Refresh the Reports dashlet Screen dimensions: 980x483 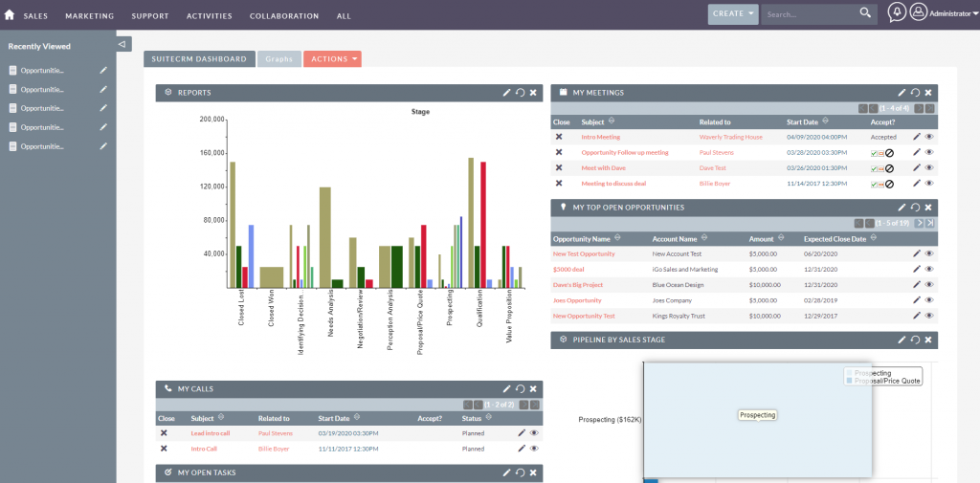(520, 93)
